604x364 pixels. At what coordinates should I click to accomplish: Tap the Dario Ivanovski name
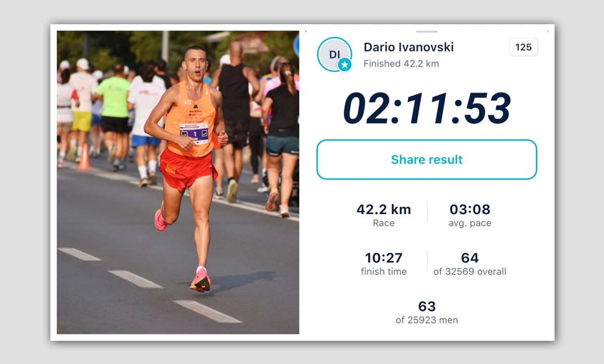408,47
